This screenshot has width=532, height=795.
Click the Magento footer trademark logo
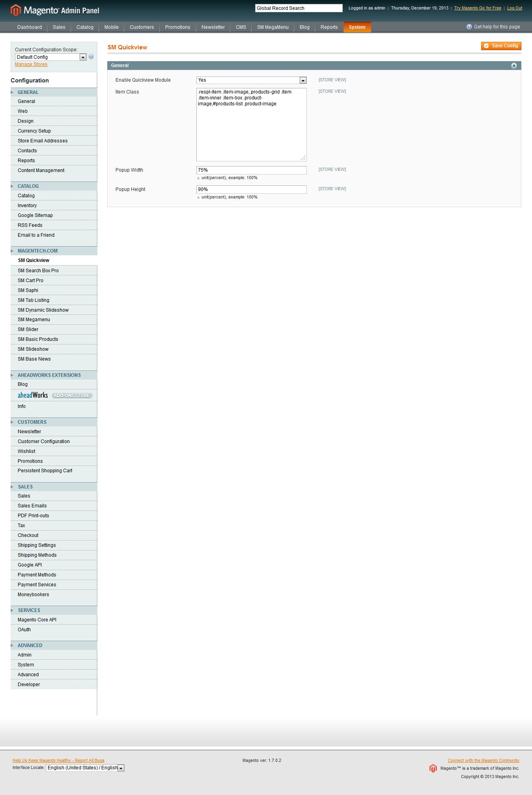(433, 768)
